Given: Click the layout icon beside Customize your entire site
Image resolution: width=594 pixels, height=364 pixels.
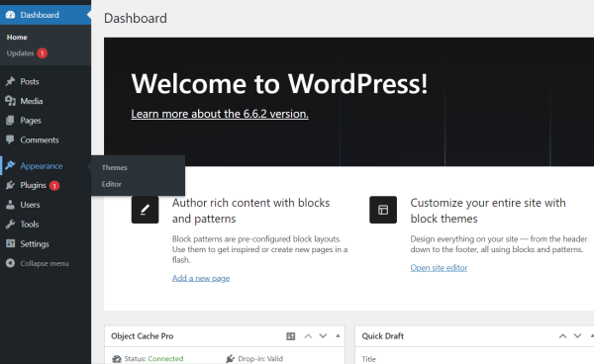Looking at the screenshot, I should [x=383, y=210].
